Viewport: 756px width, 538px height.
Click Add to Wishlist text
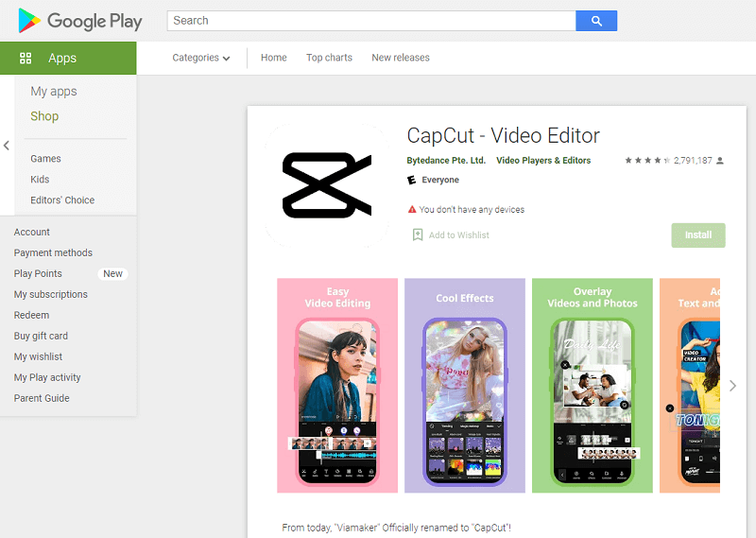(x=459, y=235)
